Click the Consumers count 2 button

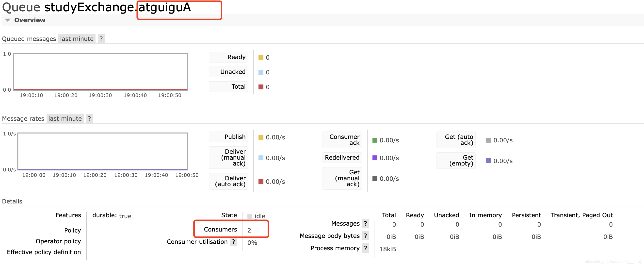(251, 229)
